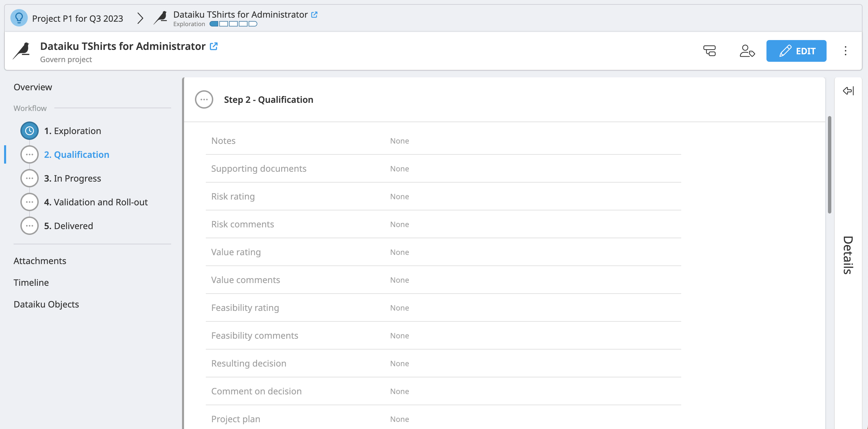Click the Value rating field label

click(236, 252)
